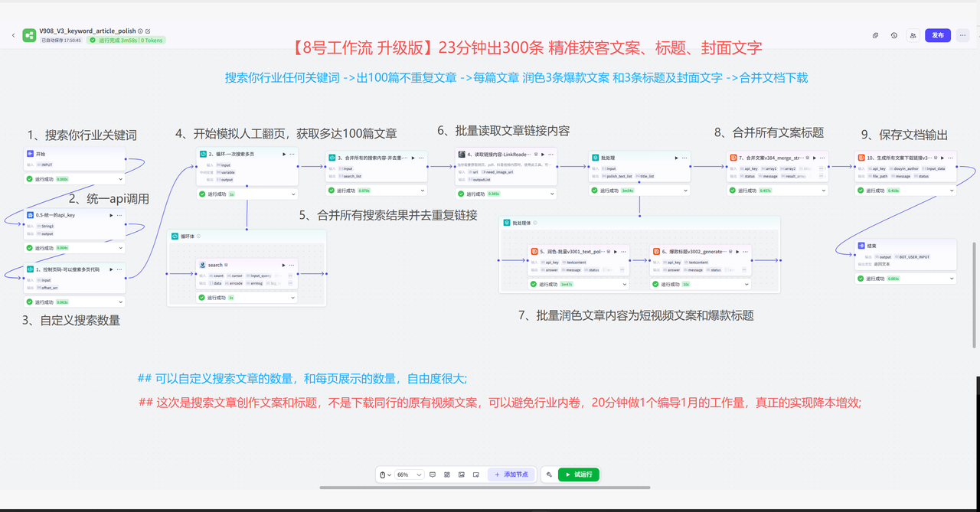Select the 开始 start node title

tap(41, 154)
